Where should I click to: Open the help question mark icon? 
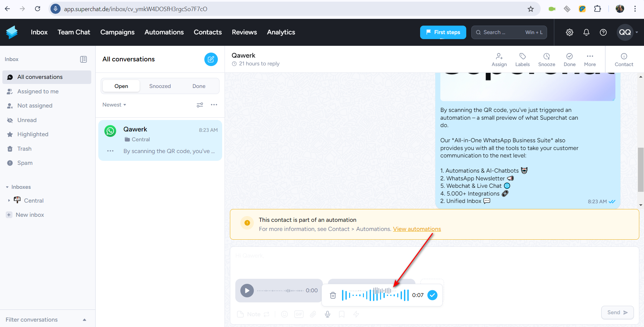603,32
